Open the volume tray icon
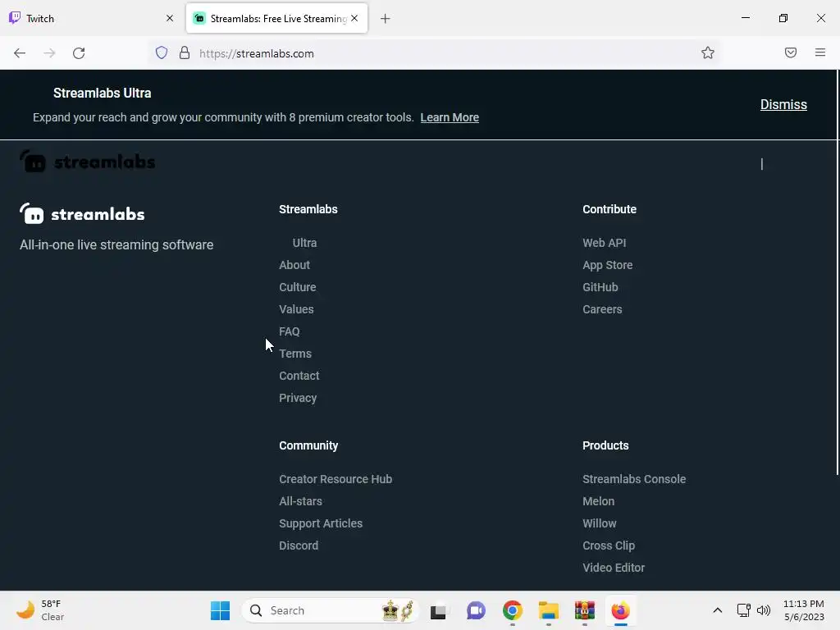The width and height of the screenshot is (840, 630). point(764,610)
